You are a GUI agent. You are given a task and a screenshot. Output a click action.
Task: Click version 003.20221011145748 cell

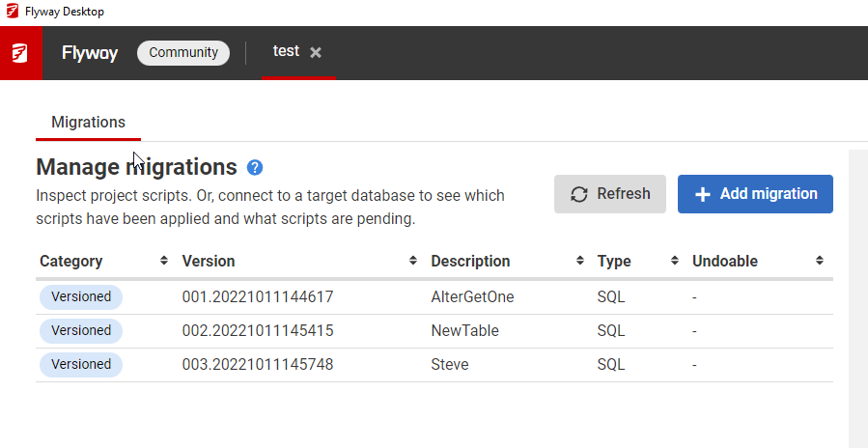coord(258,365)
